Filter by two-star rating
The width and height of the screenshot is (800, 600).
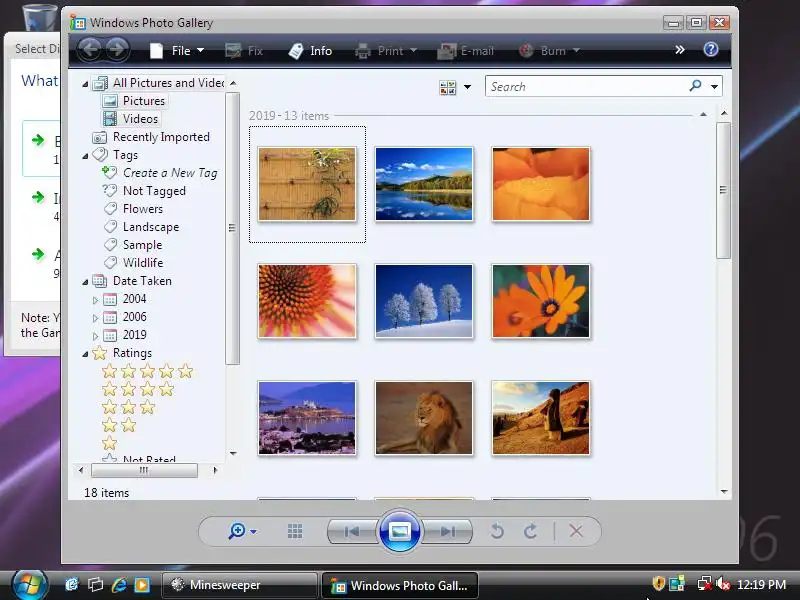119,424
